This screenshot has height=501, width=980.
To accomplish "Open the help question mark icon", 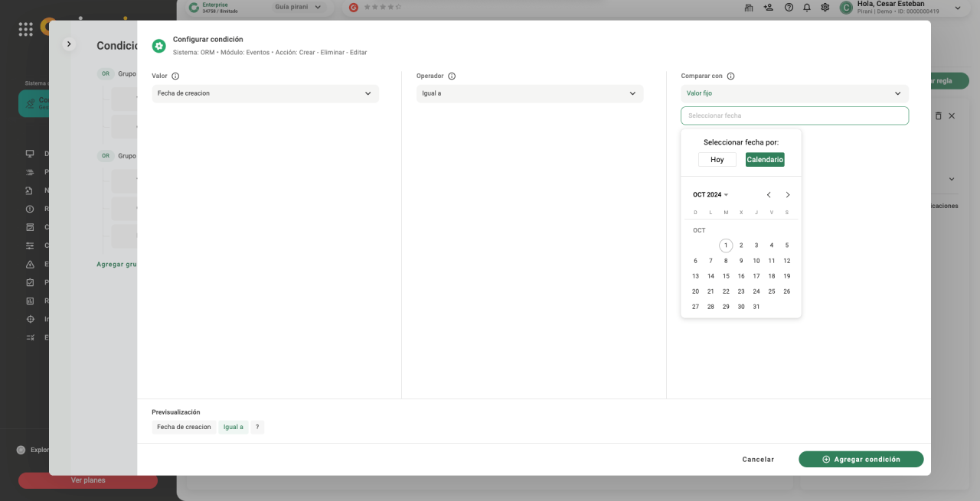I will pyautogui.click(x=789, y=8).
